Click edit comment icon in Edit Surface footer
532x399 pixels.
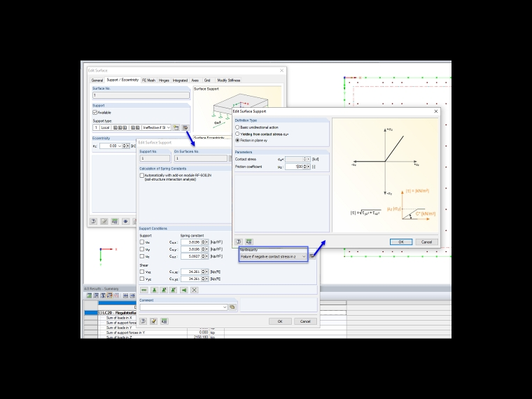104,221
